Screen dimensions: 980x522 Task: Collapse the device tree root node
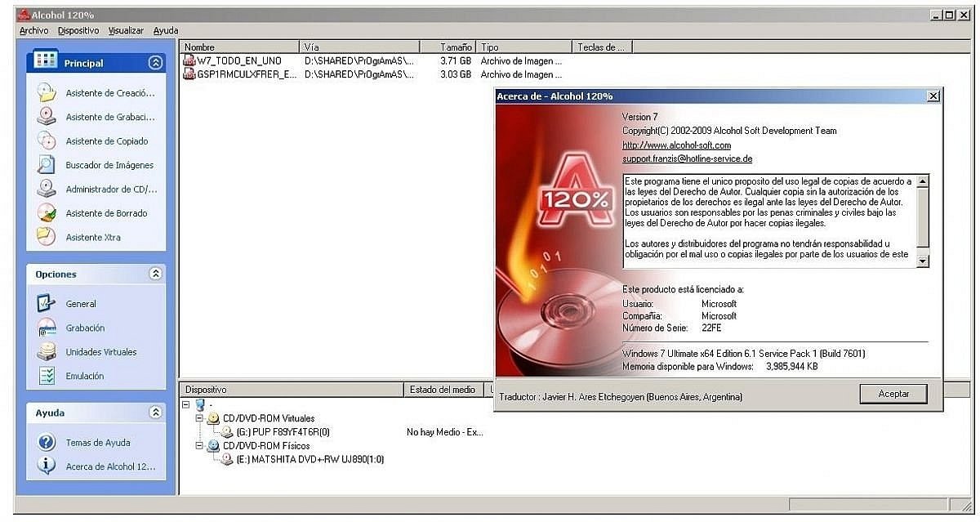pos(186,404)
